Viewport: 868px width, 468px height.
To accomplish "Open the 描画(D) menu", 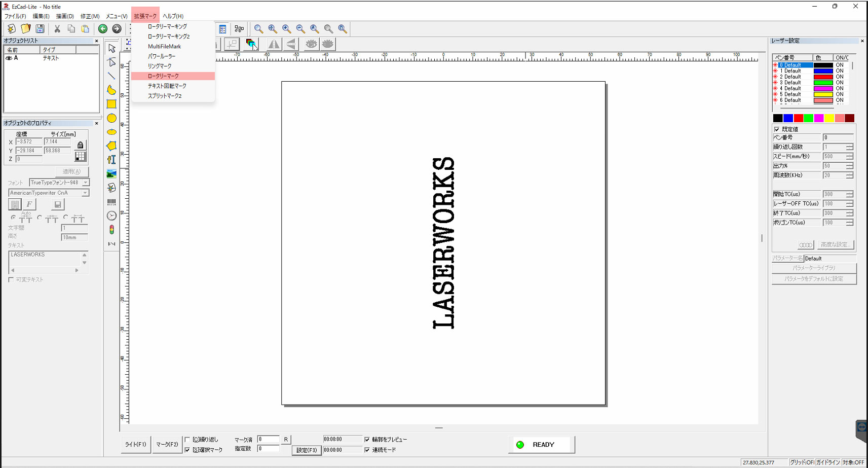I will 65,16.
